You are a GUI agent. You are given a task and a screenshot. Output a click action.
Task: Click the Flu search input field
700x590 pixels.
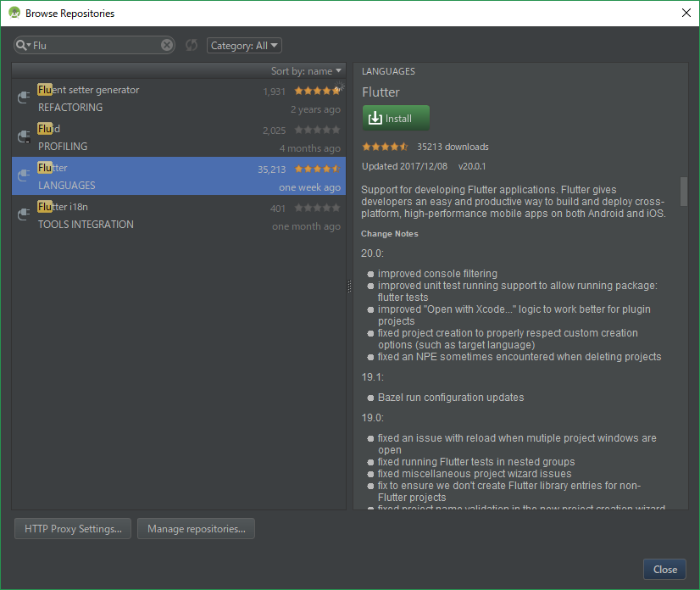pos(96,45)
